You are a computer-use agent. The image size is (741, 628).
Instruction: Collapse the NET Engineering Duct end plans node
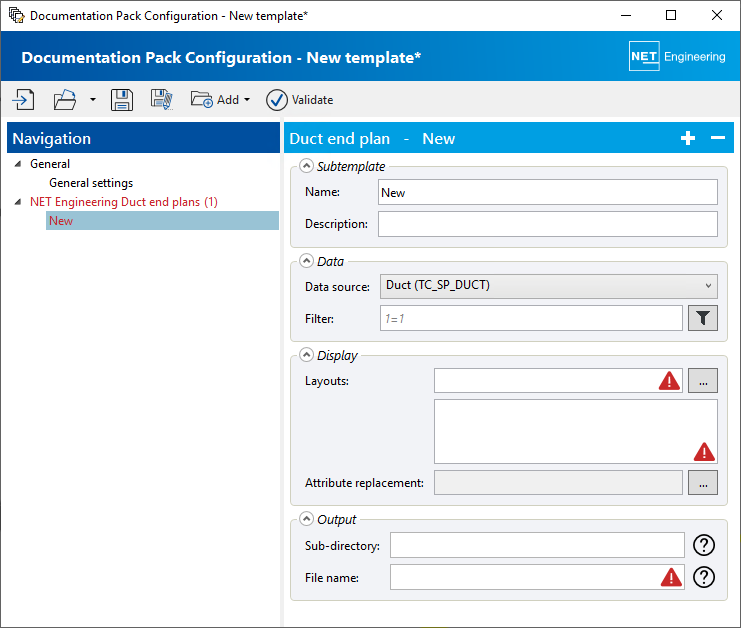coord(18,202)
